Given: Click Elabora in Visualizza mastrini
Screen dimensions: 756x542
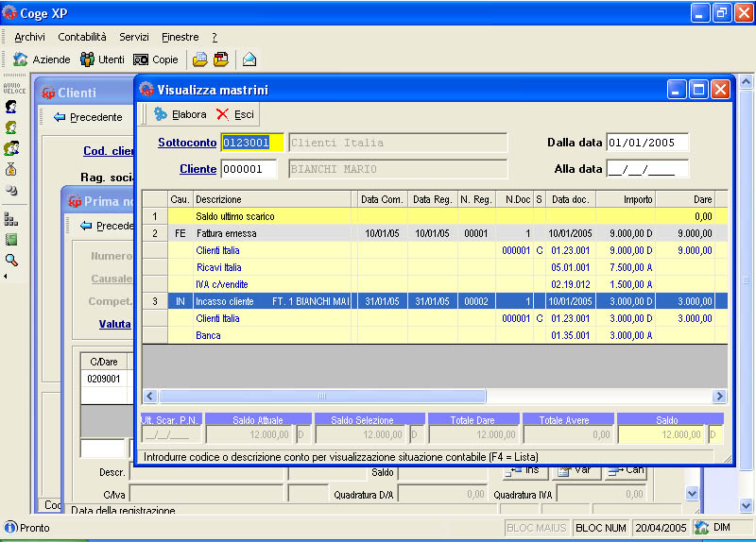Looking at the screenshot, I should 180,114.
